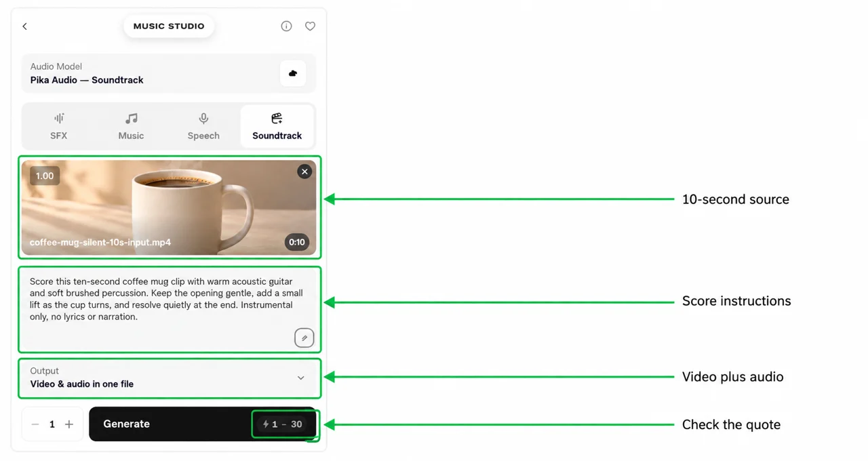Image resolution: width=868 pixels, height=461 pixels.
Task: Increase quantity with the plus button
Action: click(x=69, y=424)
